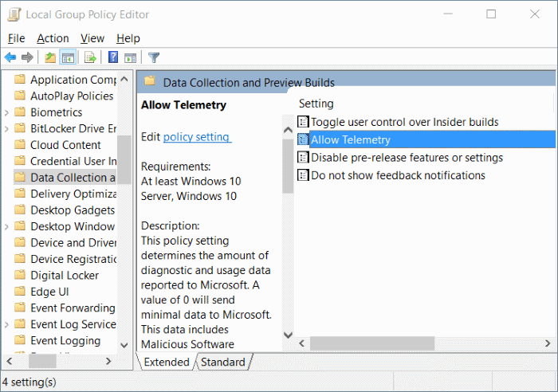Go back with the blue Back arrow
Image resolution: width=558 pixels, height=392 pixels.
coord(10,57)
